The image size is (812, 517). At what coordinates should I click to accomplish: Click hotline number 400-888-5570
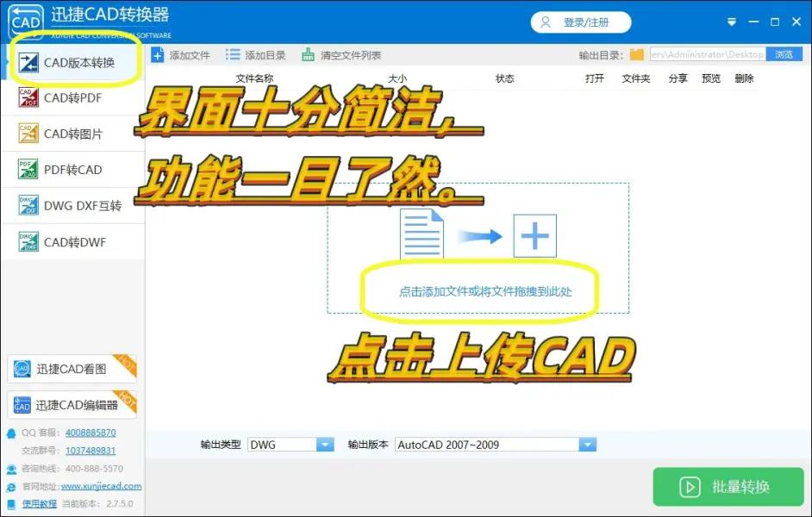(x=94, y=469)
